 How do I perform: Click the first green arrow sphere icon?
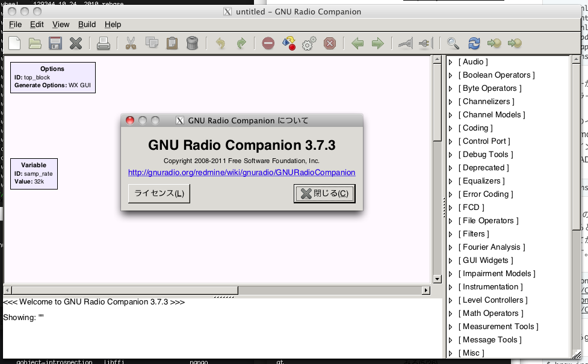pos(494,43)
